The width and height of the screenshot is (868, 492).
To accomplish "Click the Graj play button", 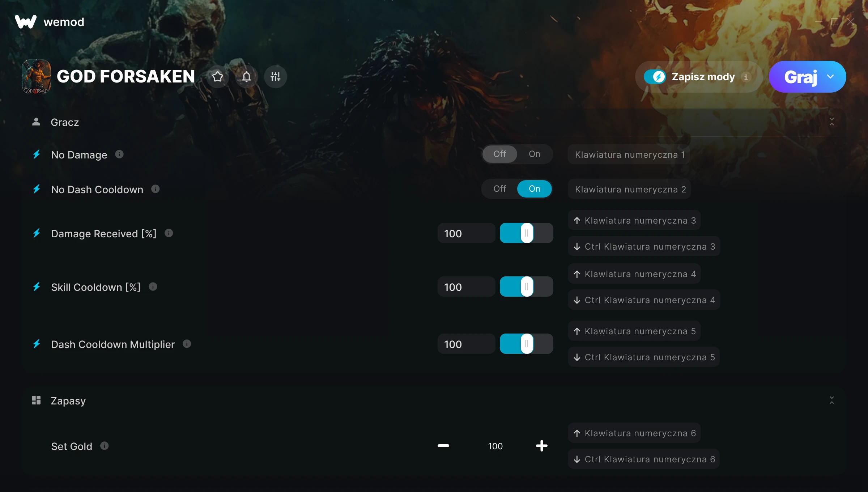I will coord(800,77).
